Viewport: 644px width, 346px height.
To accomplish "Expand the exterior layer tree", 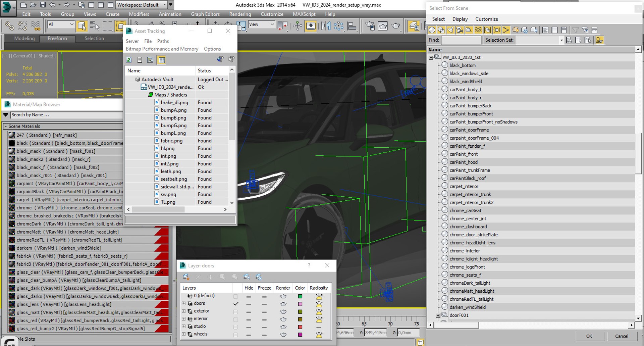I will pyautogui.click(x=183, y=311).
